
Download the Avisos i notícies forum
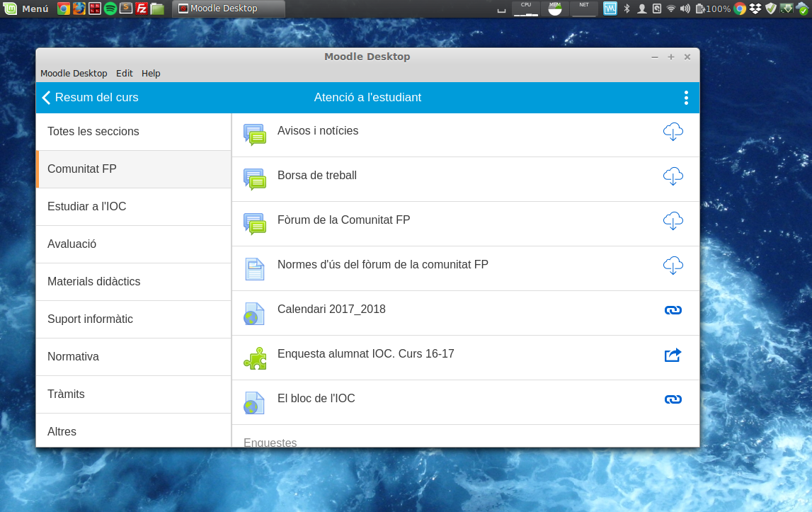click(673, 132)
